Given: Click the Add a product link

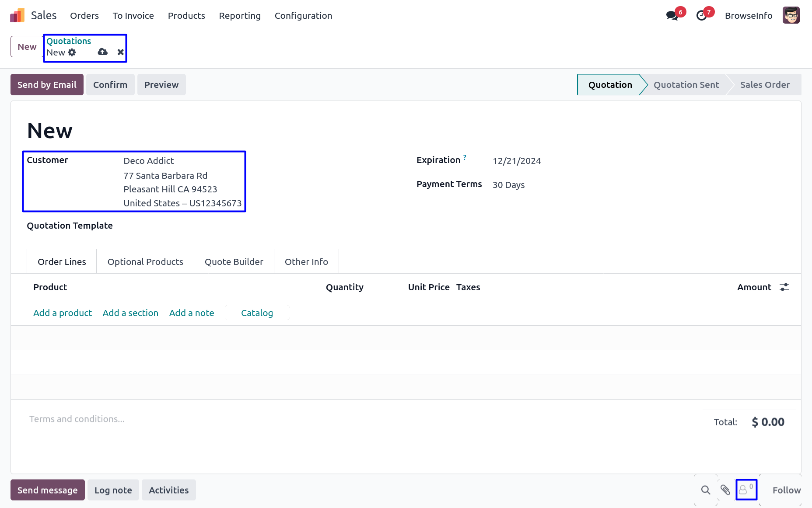Looking at the screenshot, I should coord(63,313).
